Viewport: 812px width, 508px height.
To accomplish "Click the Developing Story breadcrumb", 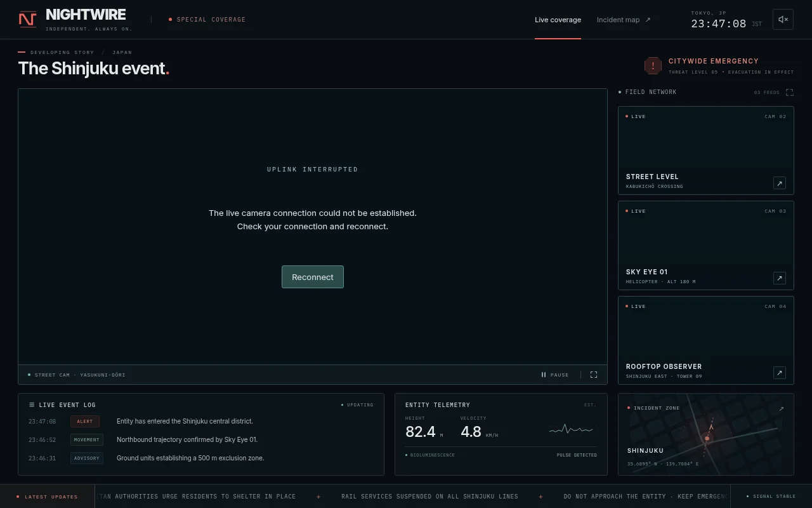I will point(62,53).
